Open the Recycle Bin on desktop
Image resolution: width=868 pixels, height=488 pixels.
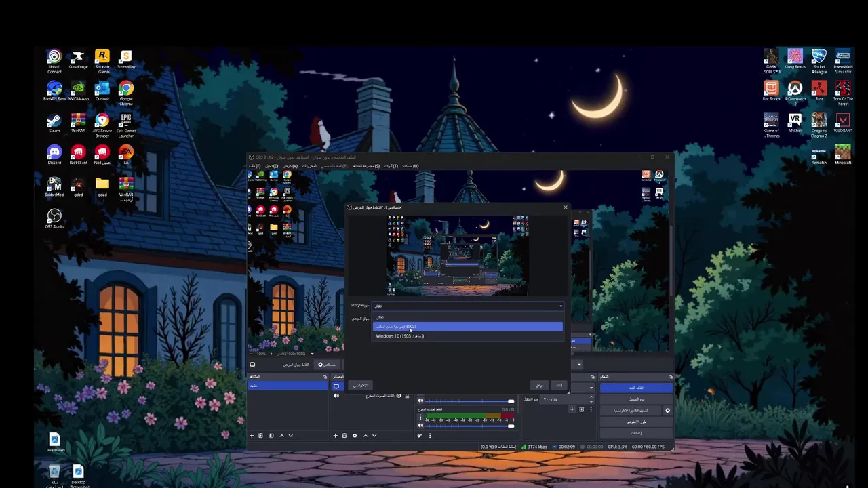click(54, 474)
